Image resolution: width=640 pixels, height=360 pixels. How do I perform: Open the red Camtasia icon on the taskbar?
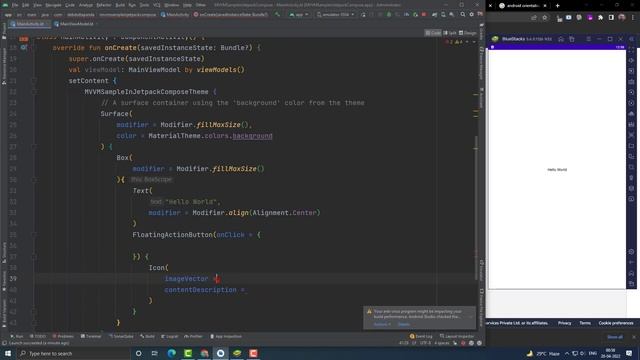pos(253,353)
